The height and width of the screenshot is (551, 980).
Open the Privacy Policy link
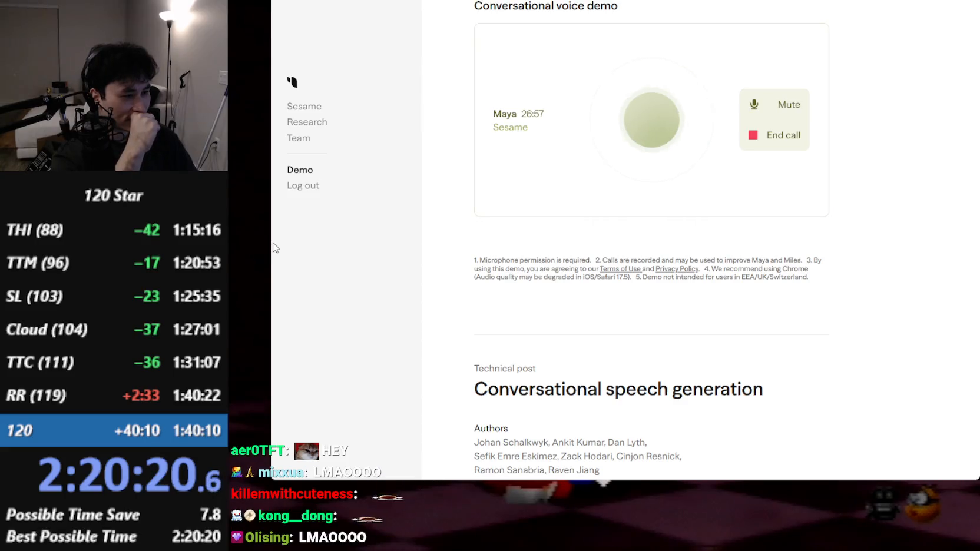click(677, 269)
